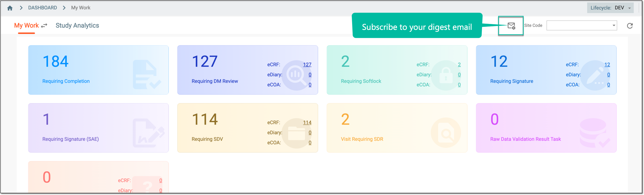This screenshot has width=644, height=195.
Task: Click My Work in the breadcrumb
Action: 81,8
